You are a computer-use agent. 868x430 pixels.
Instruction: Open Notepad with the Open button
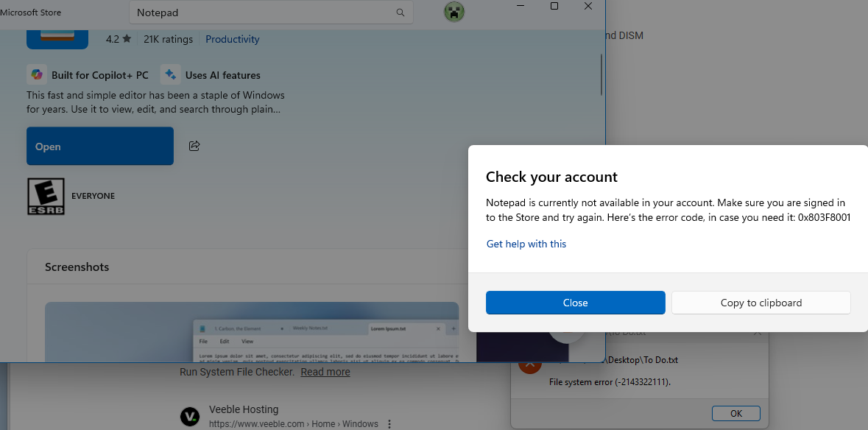[x=100, y=146]
